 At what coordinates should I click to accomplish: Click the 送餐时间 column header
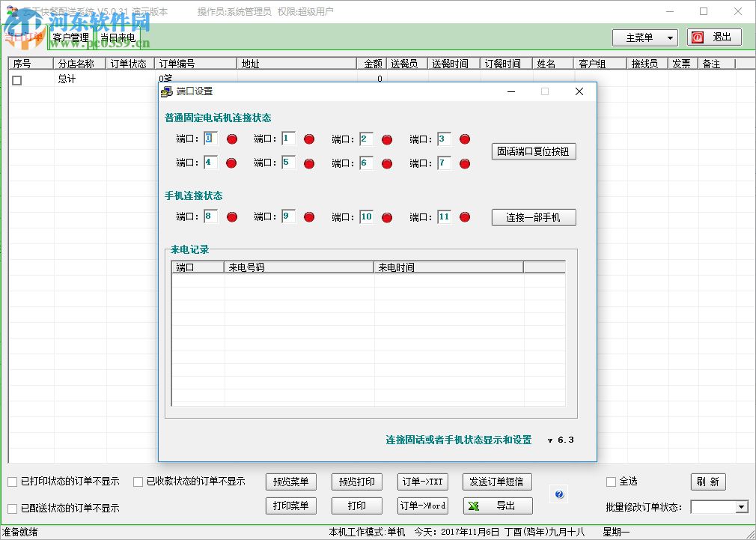pos(454,64)
